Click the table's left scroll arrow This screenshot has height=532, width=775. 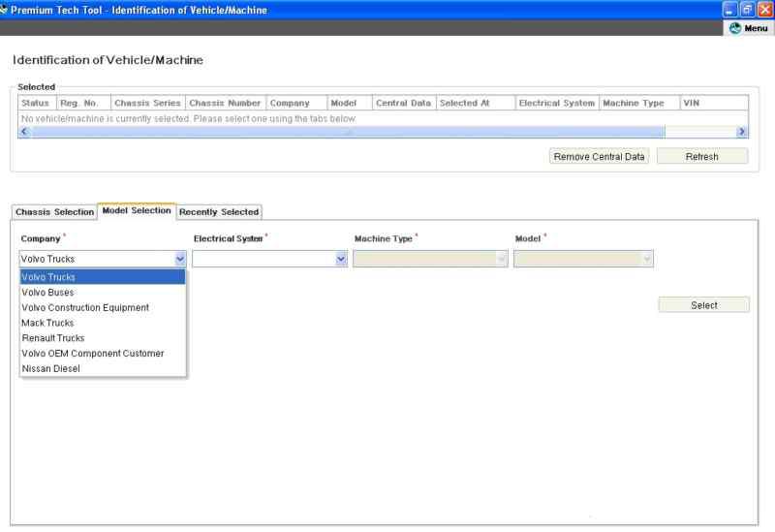click(x=24, y=131)
